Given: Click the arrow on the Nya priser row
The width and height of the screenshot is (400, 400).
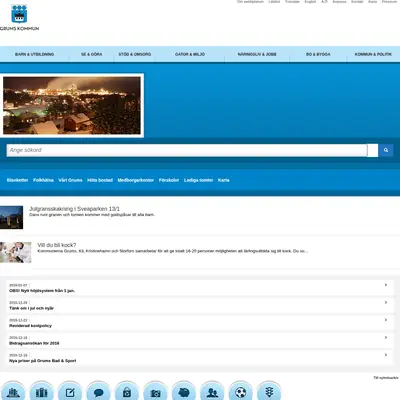Looking at the screenshot, I should 386,355.
